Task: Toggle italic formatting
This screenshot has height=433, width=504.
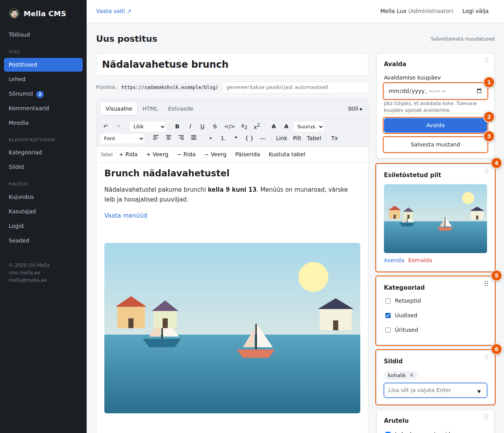Action: pyautogui.click(x=190, y=126)
